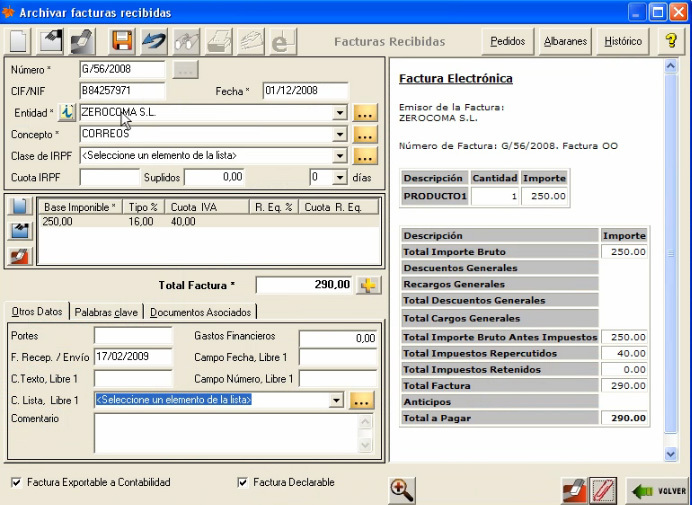692x505 pixels.
Task: Click the magnifier zoom-in icon
Action: pos(402,490)
